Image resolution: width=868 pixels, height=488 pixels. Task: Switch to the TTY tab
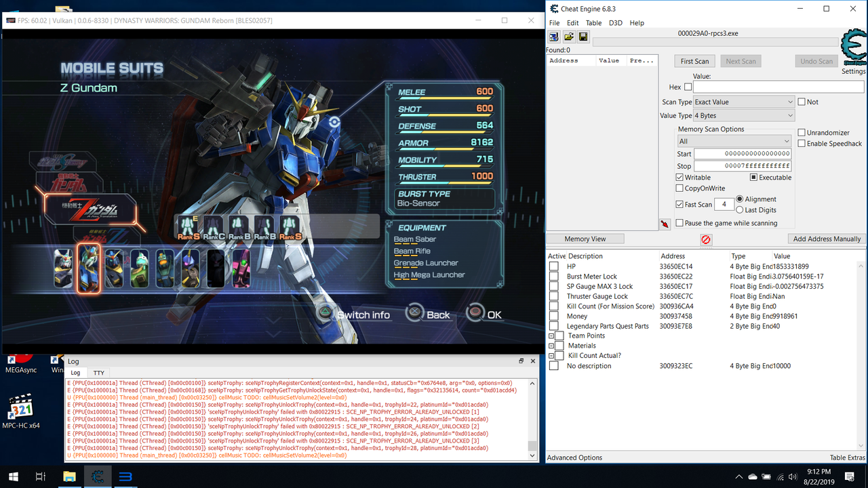point(98,372)
